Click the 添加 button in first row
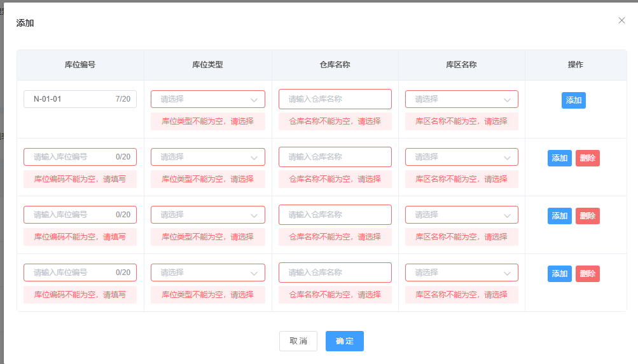The width and height of the screenshot is (638, 364). point(574,100)
